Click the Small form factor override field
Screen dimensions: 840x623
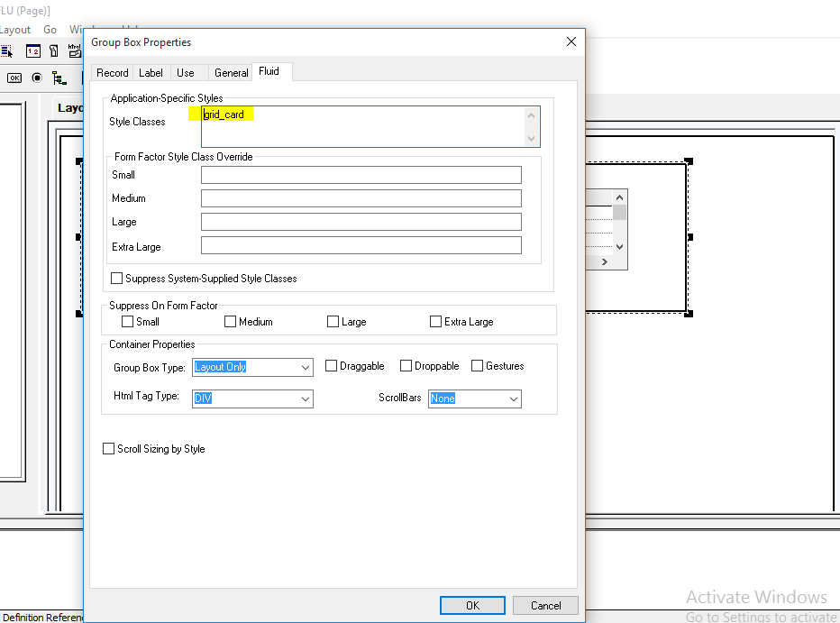pos(361,174)
